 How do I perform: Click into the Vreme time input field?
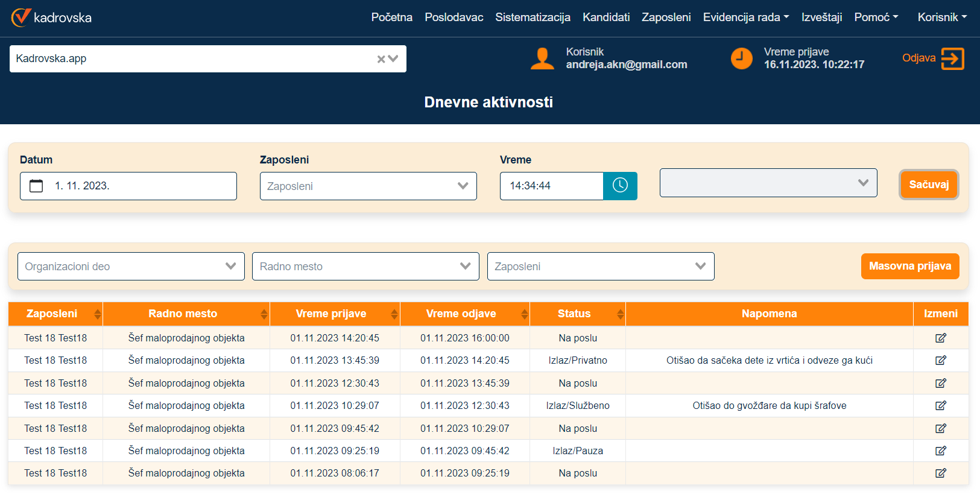551,186
